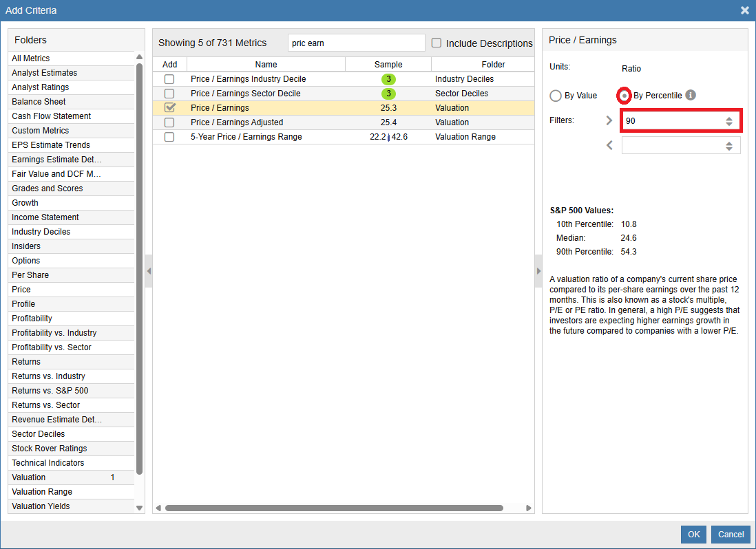Open the Profitability folder
The image size is (756, 549).
click(x=71, y=319)
